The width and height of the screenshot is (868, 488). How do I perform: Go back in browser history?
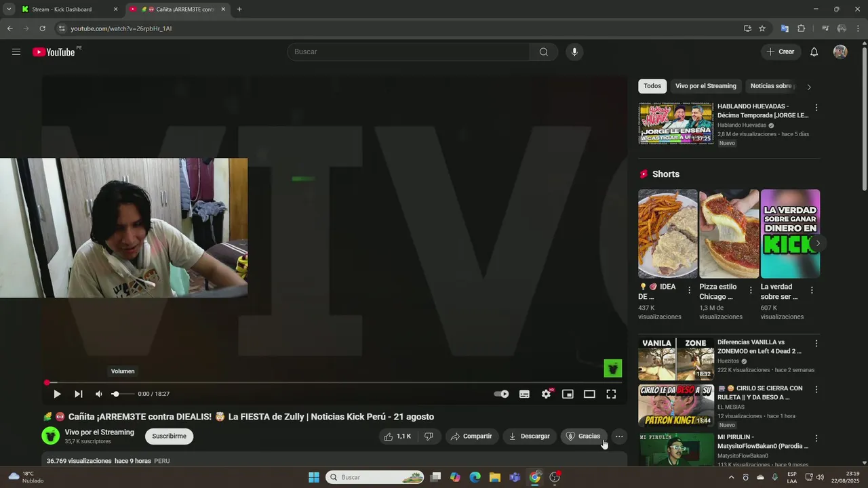click(9, 28)
